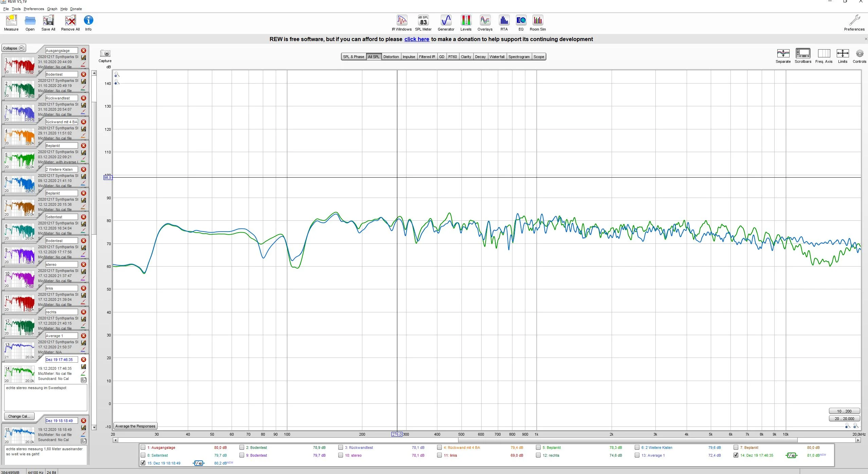868x474 pixels.
Task: Open graph Limits settings
Action: [843, 56]
